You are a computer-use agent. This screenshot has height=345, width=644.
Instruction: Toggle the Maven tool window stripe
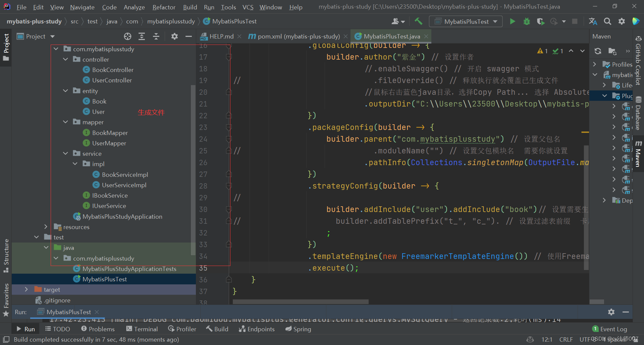pos(638,154)
